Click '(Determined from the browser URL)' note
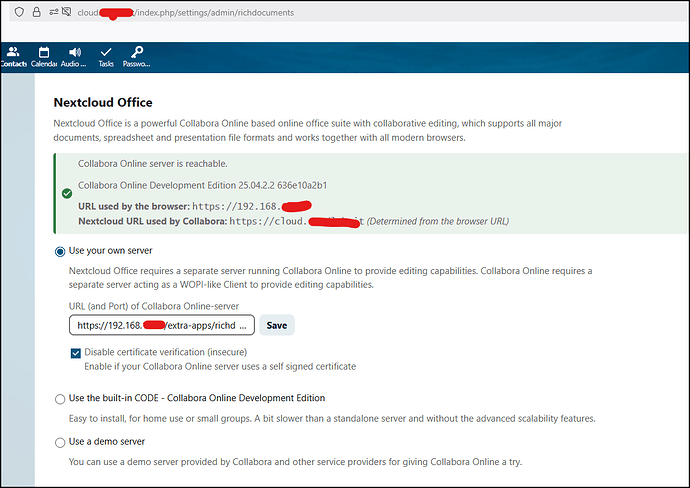Image resolution: width=690 pixels, height=488 pixels. 438,221
